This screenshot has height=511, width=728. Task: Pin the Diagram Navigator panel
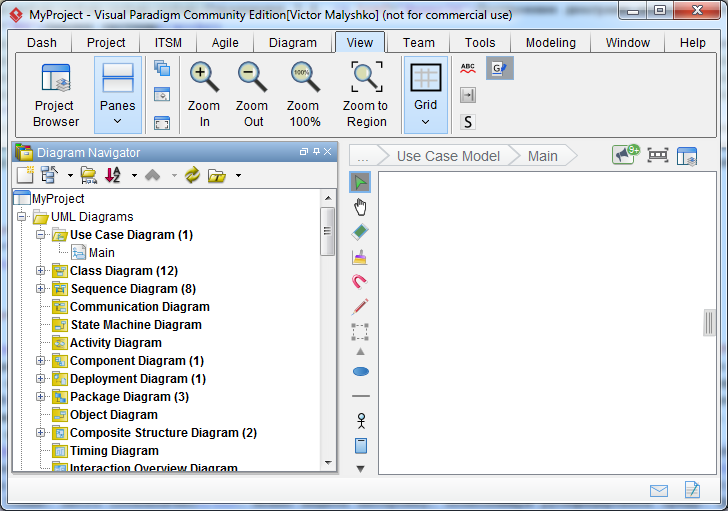pos(316,152)
